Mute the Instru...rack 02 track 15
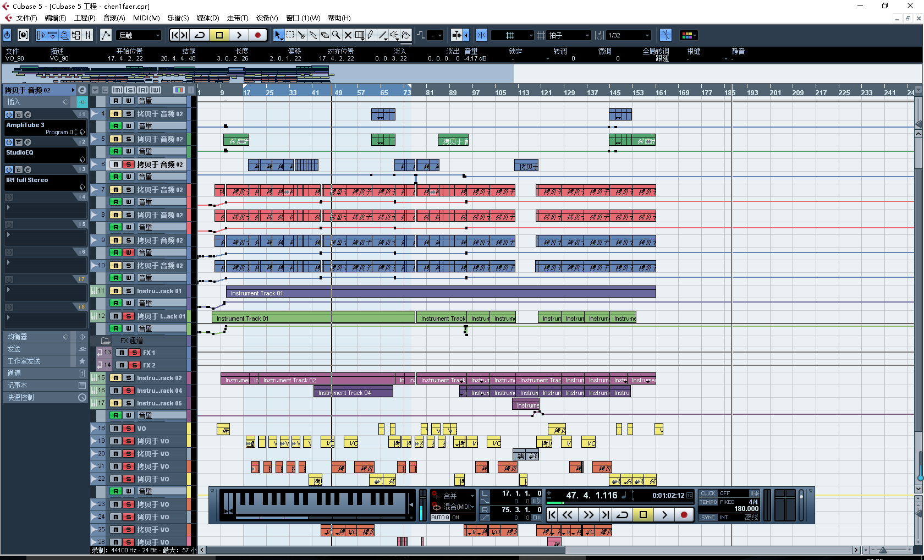Screen dimensions: 924x560 tap(116, 378)
